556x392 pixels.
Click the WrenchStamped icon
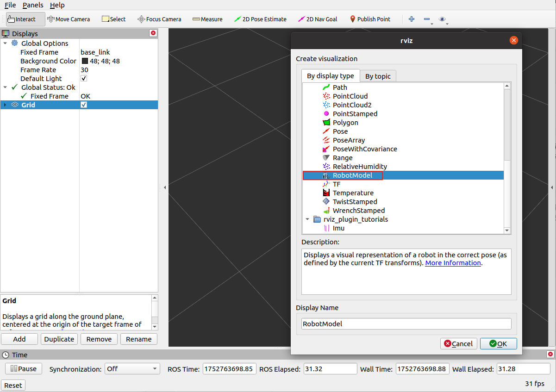point(326,210)
